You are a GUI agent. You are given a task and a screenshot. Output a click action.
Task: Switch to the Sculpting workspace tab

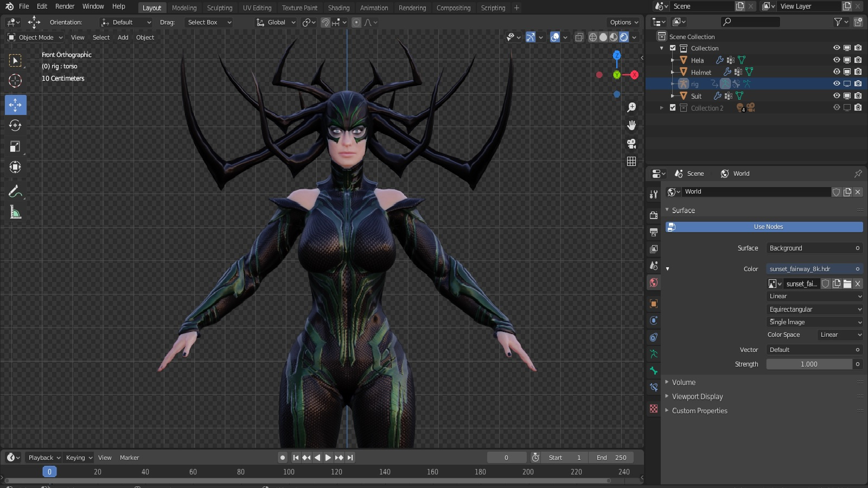220,8
